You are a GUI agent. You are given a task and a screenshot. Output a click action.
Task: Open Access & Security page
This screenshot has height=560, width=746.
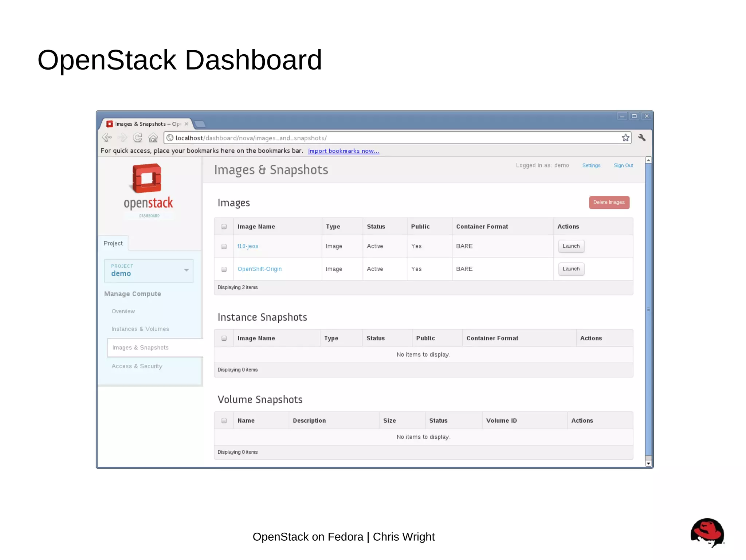[x=137, y=366]
